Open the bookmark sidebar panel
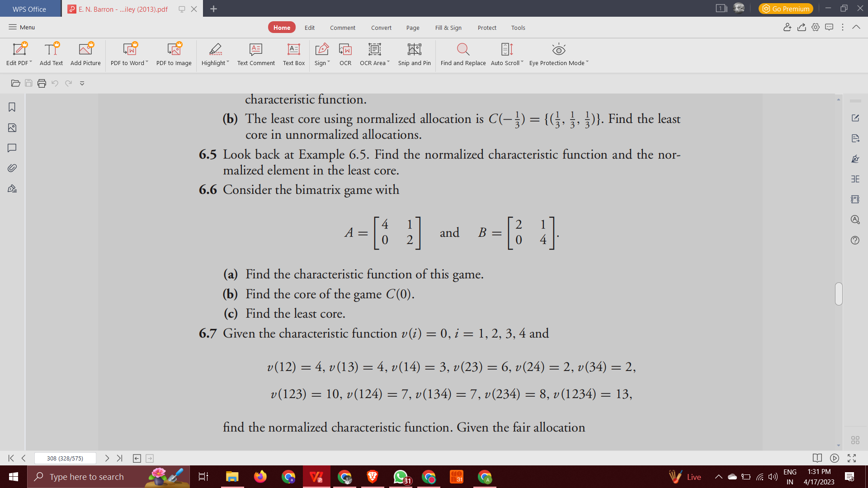Viewport: 868px width, 488px height. [x=12, y=107]
